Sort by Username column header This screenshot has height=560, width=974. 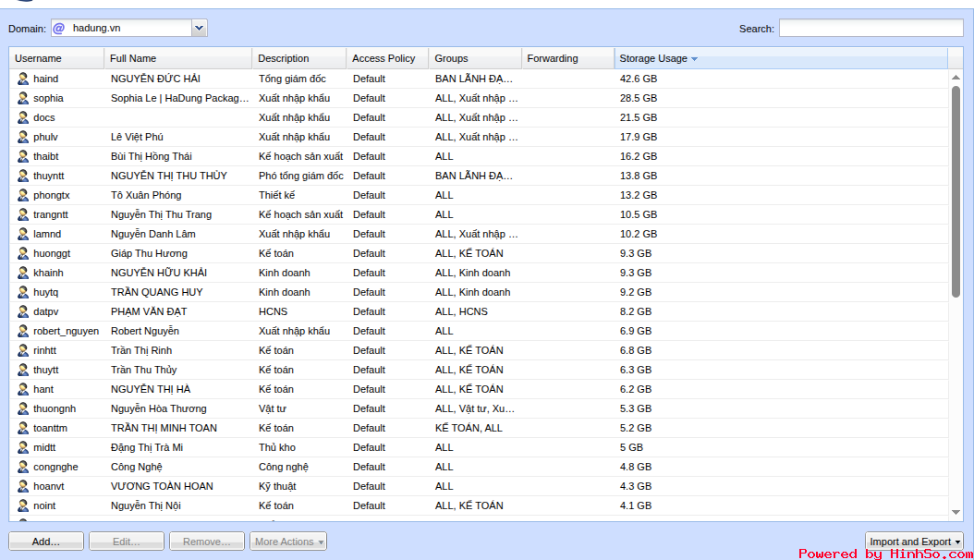[x=39, y=58]
